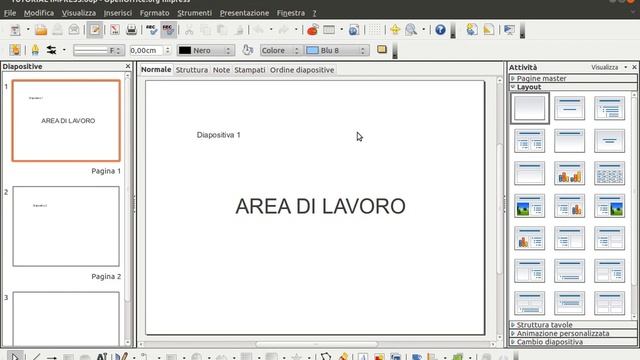This screenshot has width=640, height=360.
Task: Switch to the Ordine diapositive tab
Action: (x=302, y=70)
